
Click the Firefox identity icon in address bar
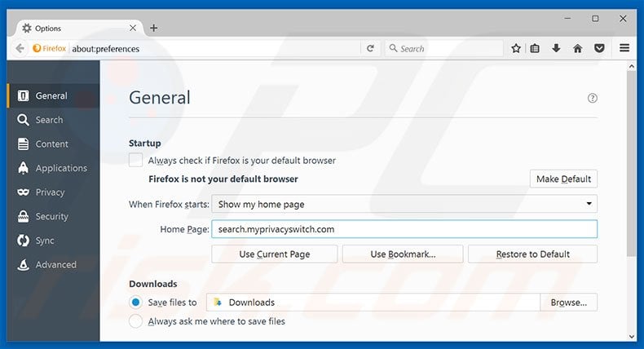[x=37, y=48]
